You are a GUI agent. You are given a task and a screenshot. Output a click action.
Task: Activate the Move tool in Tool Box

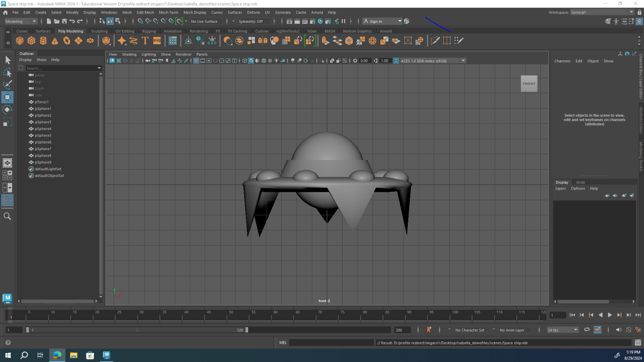pyautogui.click(x=8, y=97)
